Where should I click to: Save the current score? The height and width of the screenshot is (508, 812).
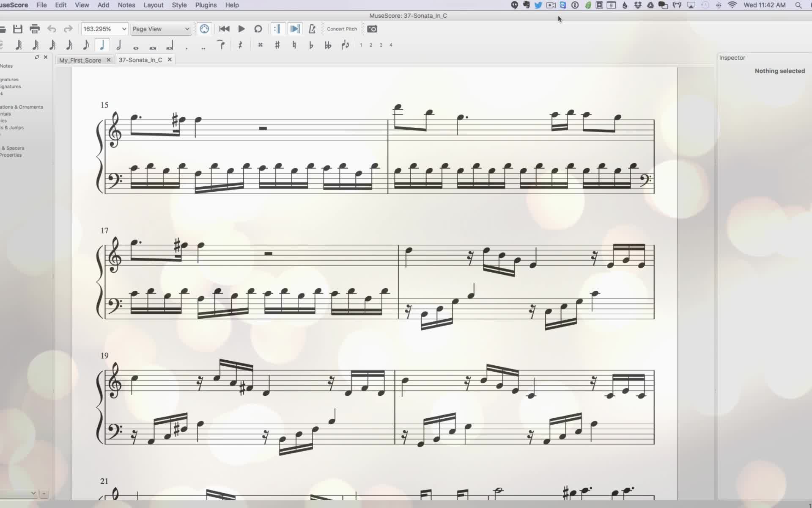pyautogui.click(x=18, y=29)
